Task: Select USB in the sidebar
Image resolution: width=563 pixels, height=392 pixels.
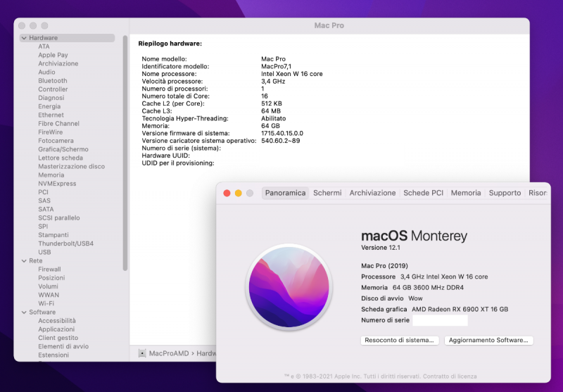Action: (x=44, y=252)
